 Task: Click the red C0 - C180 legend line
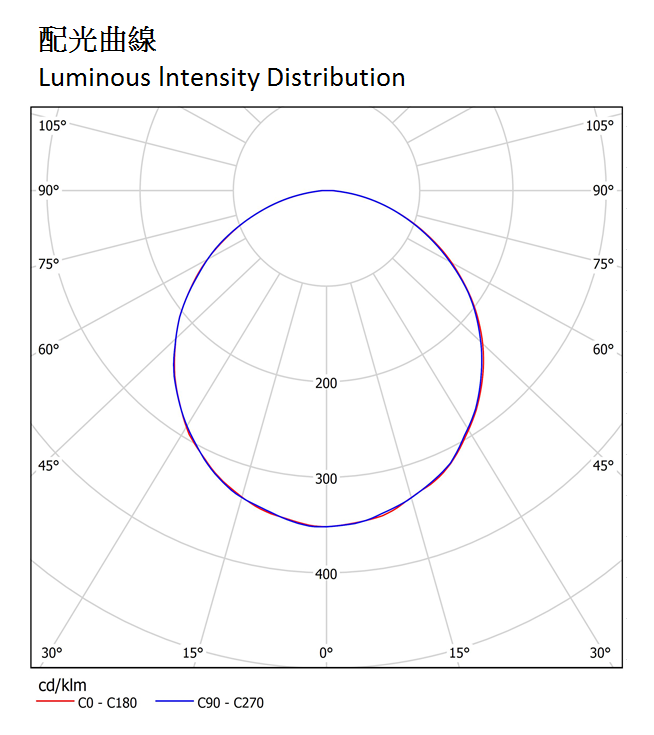point(55,703)
